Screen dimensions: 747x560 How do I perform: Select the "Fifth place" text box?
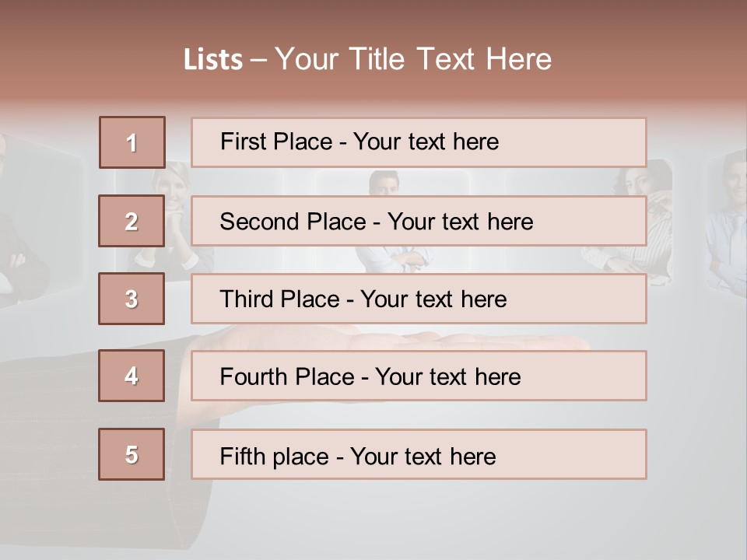pyautogui.click(x=419, y=454)
